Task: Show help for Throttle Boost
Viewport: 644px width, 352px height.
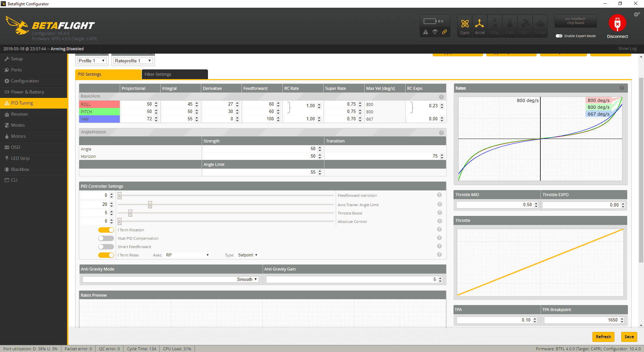Action: tap(439, 213)
